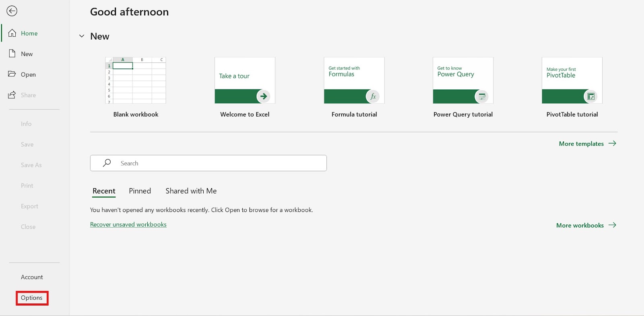Switch to the Recent tab
The image size is (644, 316).
[x=104, y=191]
